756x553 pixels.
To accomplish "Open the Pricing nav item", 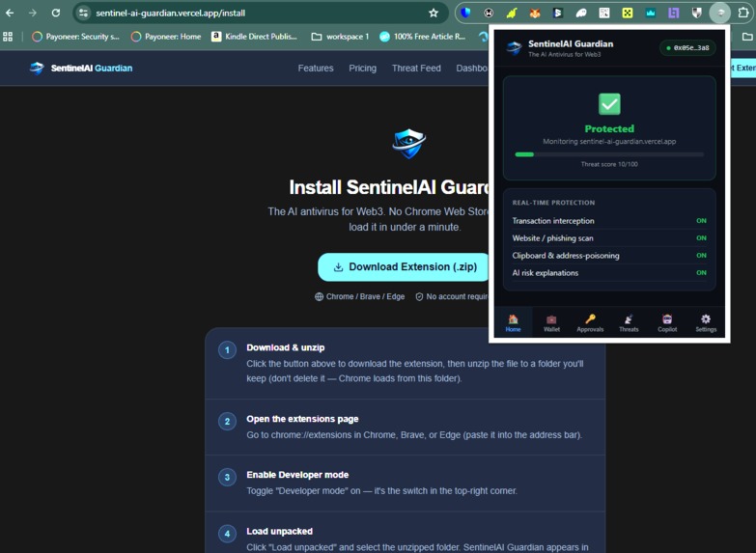I will click(363, 68).
